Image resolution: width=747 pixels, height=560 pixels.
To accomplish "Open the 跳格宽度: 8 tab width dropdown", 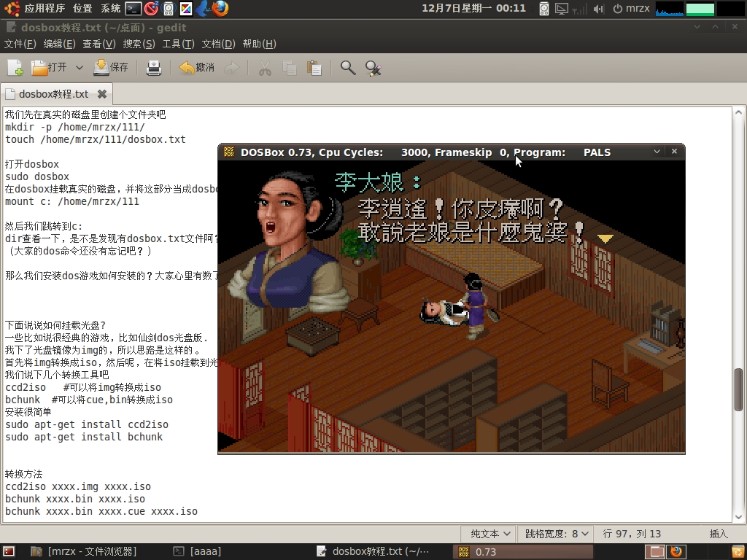I will [555, 534].
